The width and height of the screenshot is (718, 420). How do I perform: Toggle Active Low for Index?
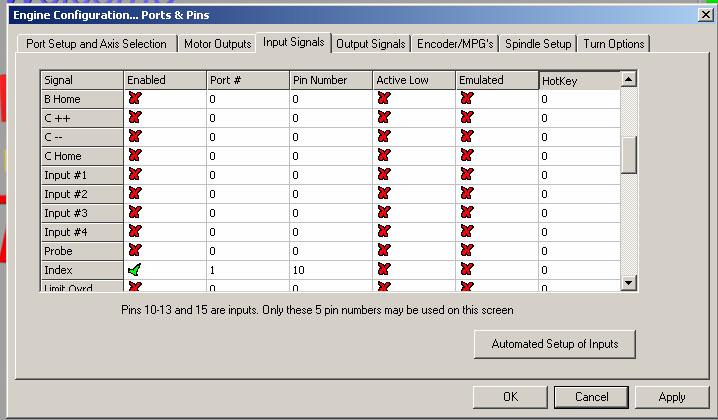[384, 270]
